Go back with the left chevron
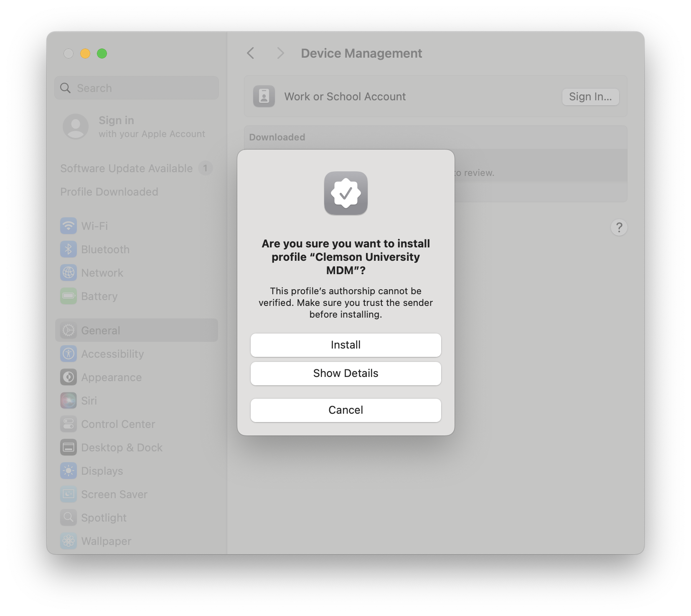The width and height of the screenshot is (691, 616). click(251, 53)
